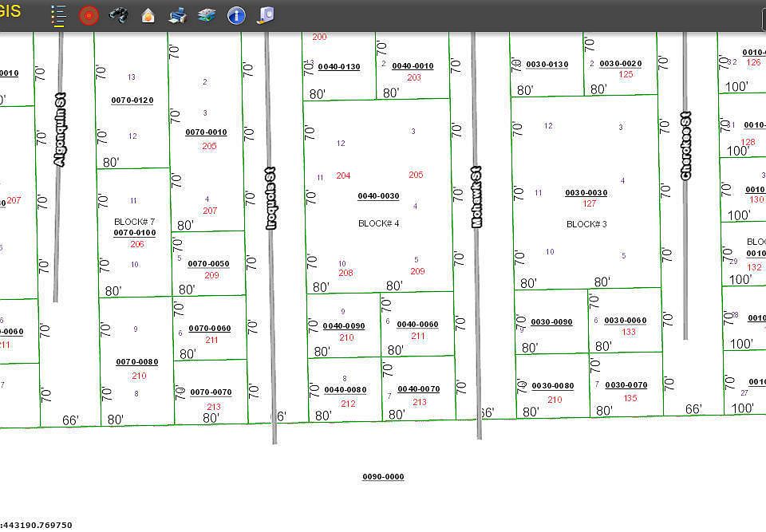Click parcel ID 0030-0130
The width and height of the screenshot is (766, 532).
tap(547, 65)
